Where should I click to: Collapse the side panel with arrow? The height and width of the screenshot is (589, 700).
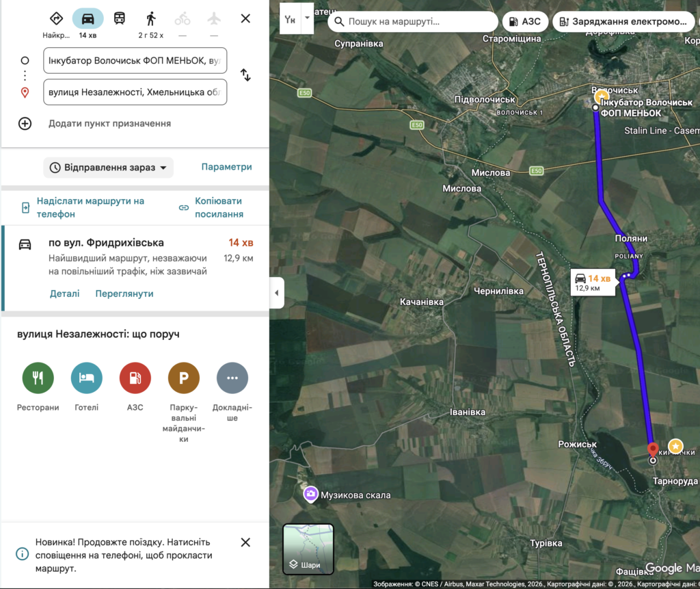point(277,293)
